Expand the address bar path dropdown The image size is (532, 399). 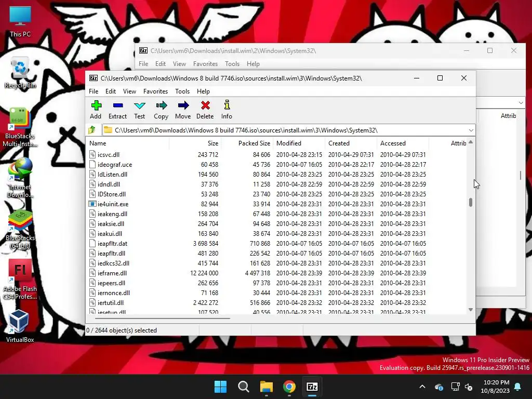(471, 130)
